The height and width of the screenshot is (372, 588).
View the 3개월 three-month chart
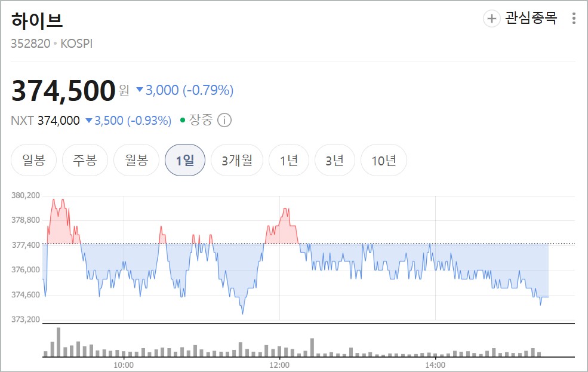click(x=237, y=159)
